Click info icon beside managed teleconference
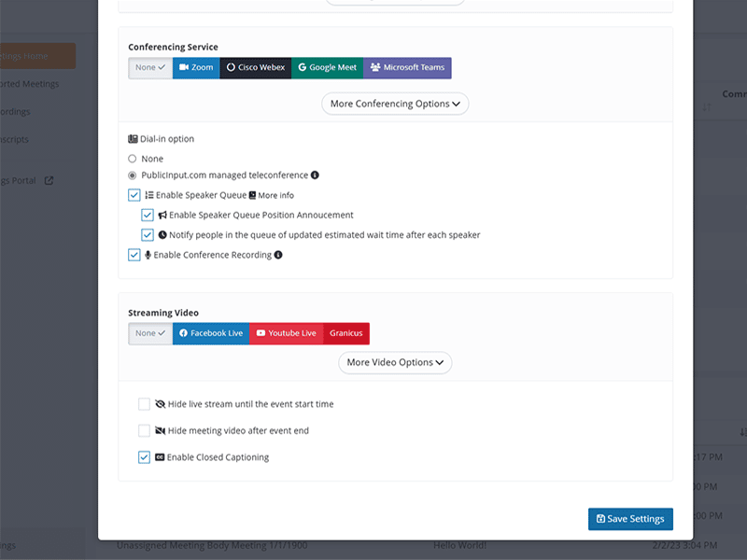The image size is (747, 560). coord(315,175)
